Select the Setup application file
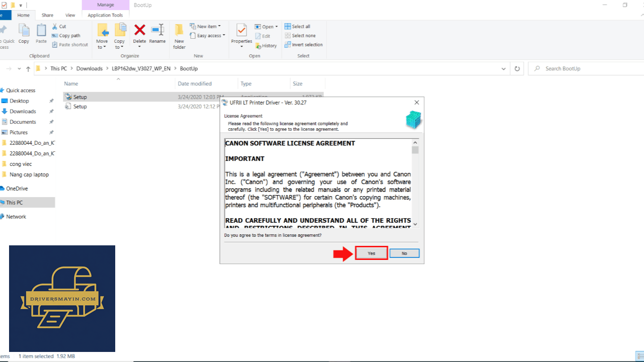 click(x=80, y=97)
